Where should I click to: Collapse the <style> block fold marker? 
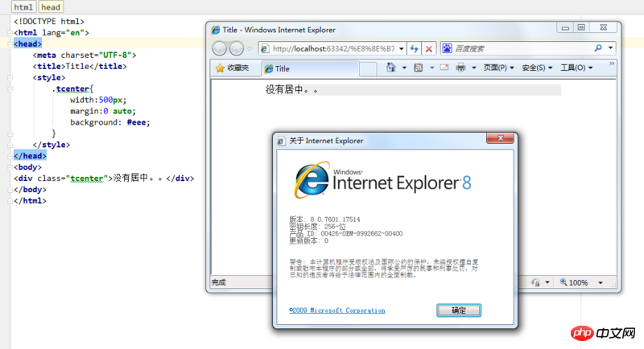click(x=10, y=77)
